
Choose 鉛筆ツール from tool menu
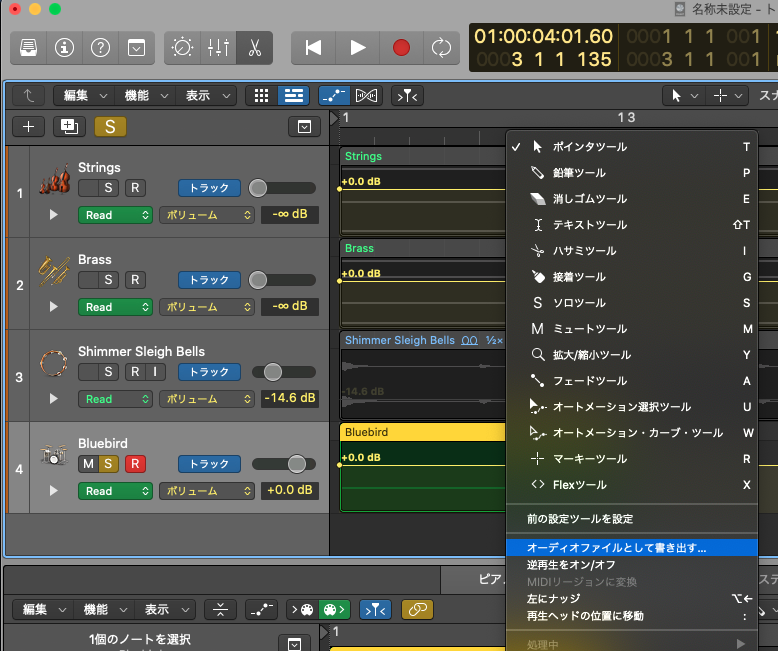pyautogui.click(x=632, y=173)
